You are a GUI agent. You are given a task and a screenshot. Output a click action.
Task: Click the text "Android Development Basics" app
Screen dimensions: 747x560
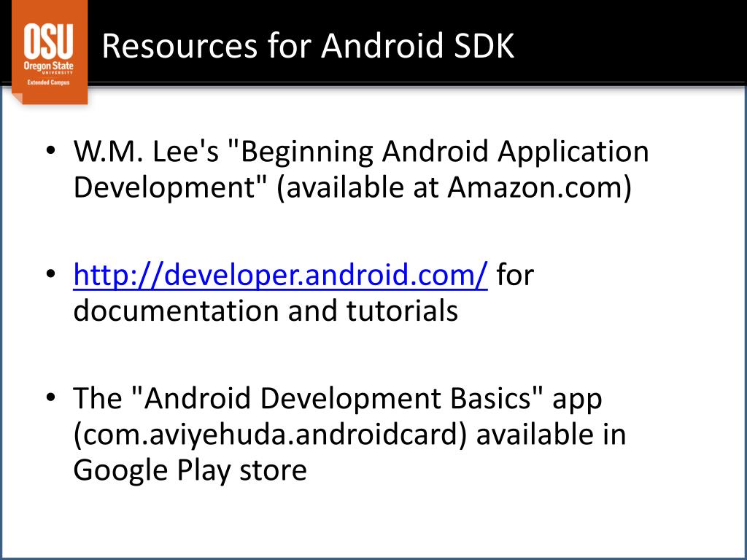coord(365,399)
